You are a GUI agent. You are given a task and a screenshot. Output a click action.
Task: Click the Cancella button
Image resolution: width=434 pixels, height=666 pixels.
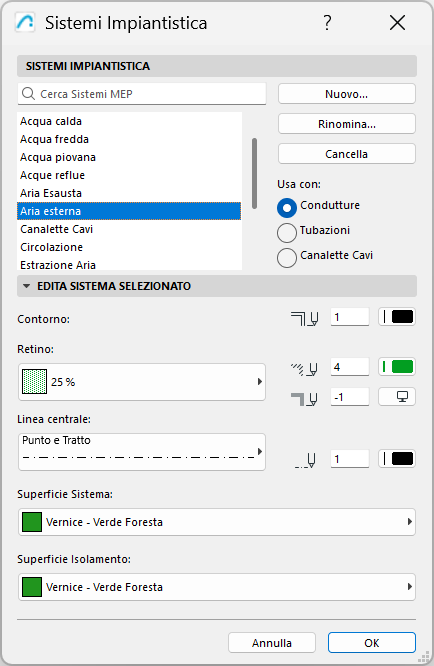347,154
